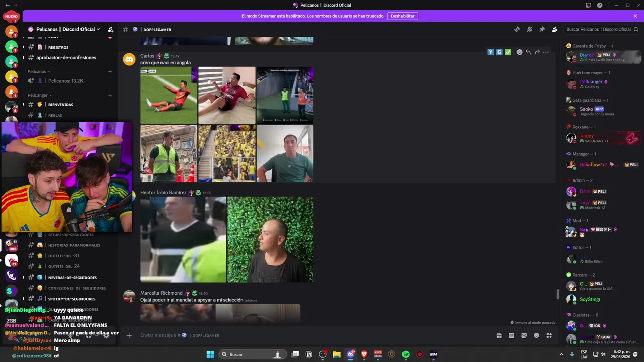
Task: Open the inbox icon in title bar
Action: [588, 5]
